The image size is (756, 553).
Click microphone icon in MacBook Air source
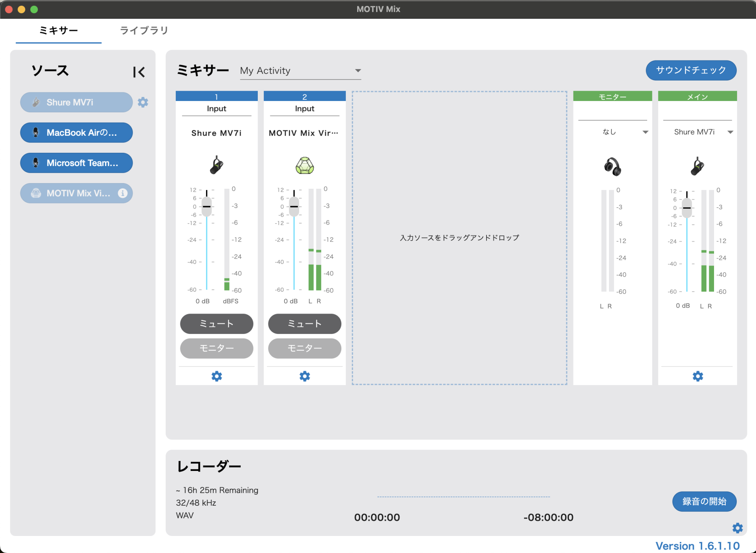tap(36, 132)
